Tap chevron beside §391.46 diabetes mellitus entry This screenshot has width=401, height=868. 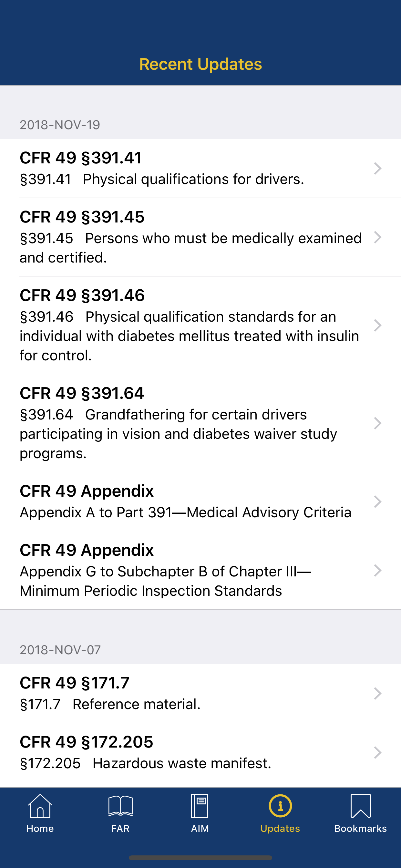click(x=378, y=325)
